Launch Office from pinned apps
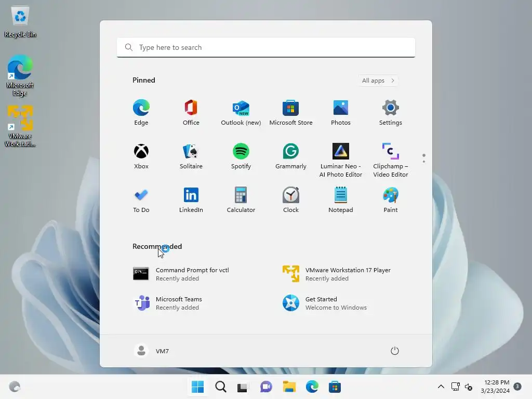 pos(191,113)
